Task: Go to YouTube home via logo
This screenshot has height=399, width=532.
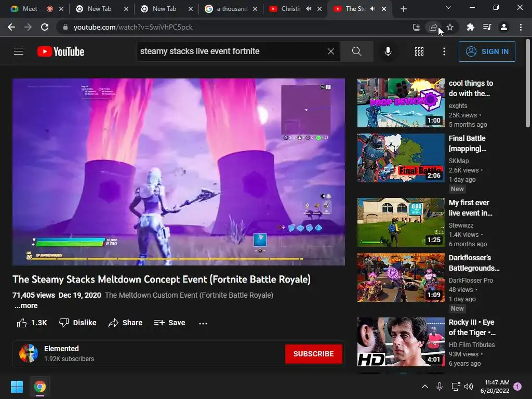Action: [x=61, y=51]
